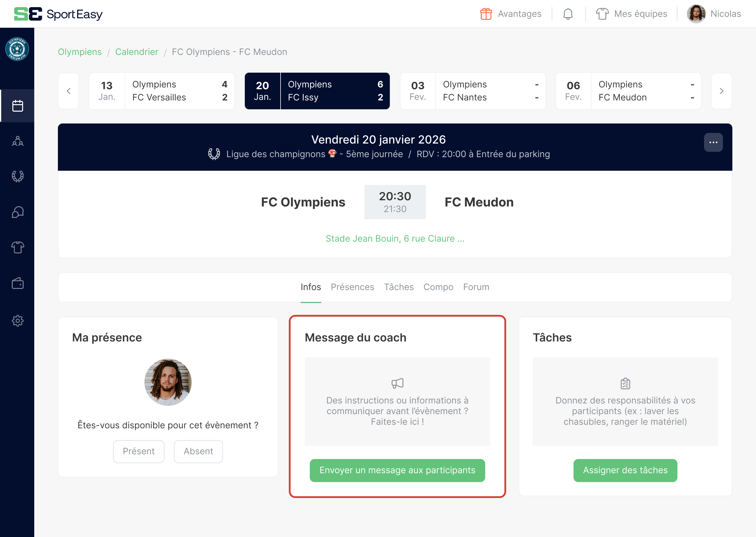This screenshot has height=537, width=756.
Task: Mark yourself Absent for the event
Action: [198, 451]
